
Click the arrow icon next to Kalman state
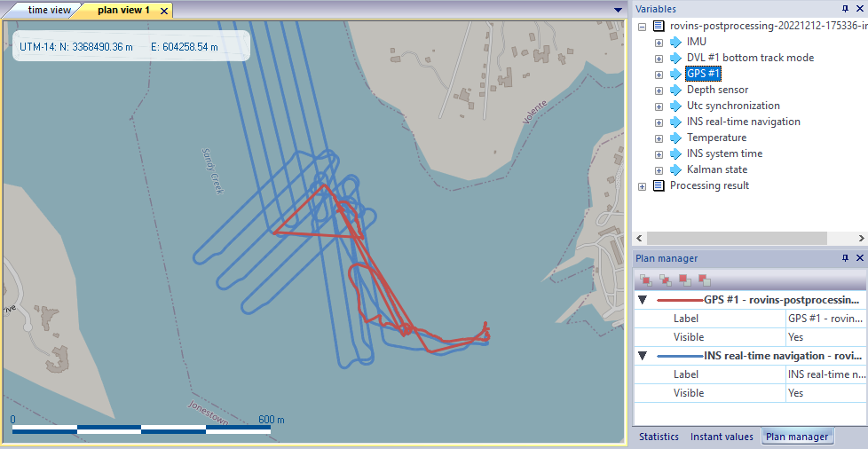[x=676, y=169]
